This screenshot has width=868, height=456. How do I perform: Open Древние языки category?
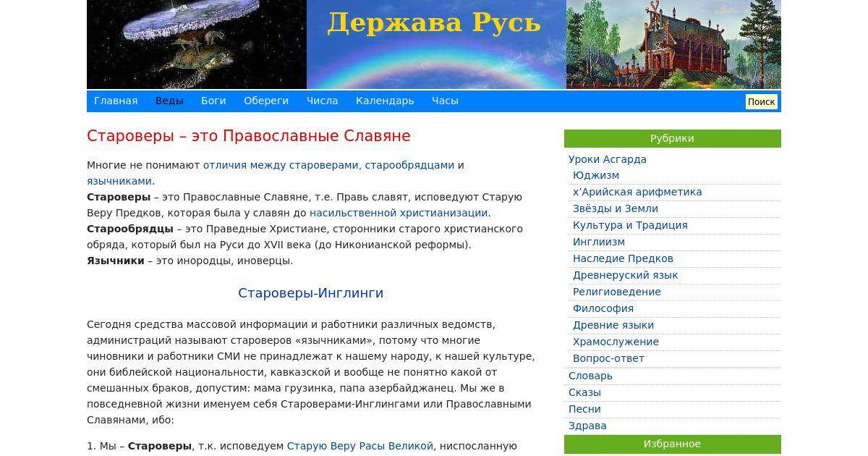click(613, 325)
